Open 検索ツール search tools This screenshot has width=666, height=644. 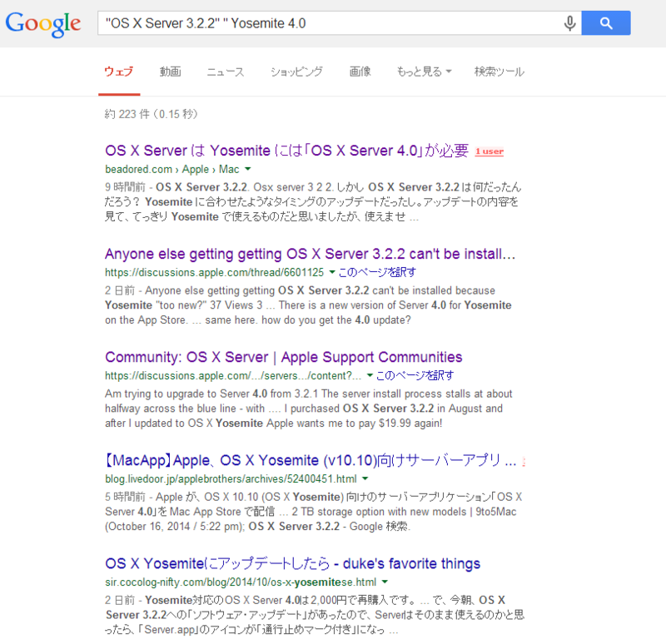499,72
